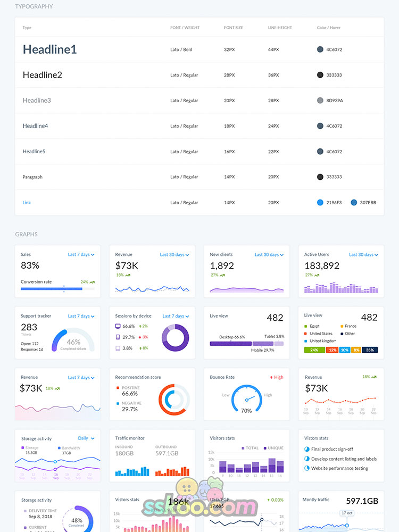Click the 597.1GB outbound traffic value
The image size is (399, 532).
pyautogui.click(x=167, y=453)
